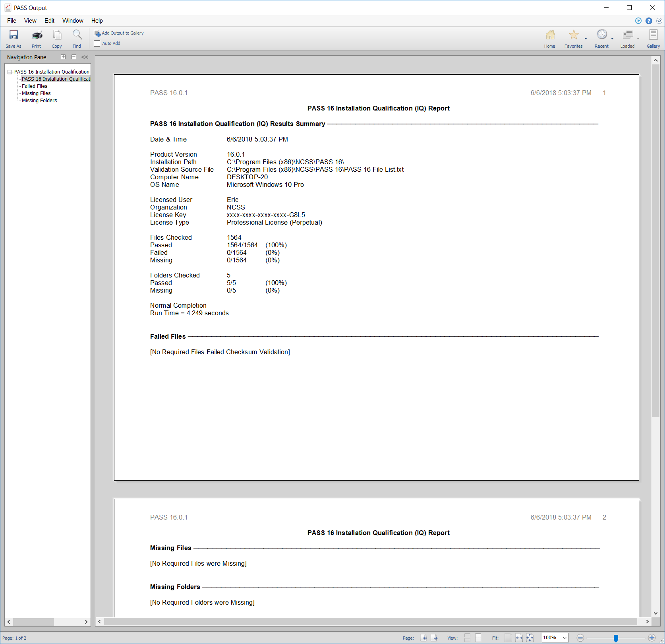Open the Gallery window
The width and height of the screenshot is (665, 644).
pyautogui.click(x=653, y=39)
